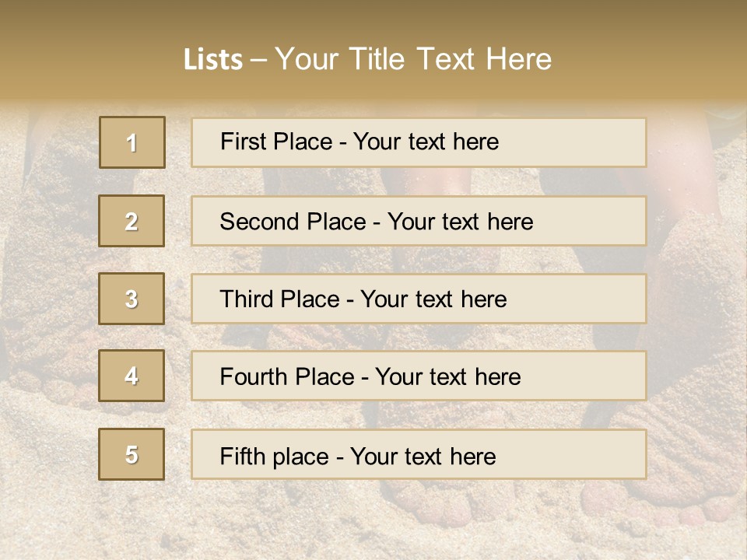
Task: Click the number 5 square
Action: click(132, 454)
